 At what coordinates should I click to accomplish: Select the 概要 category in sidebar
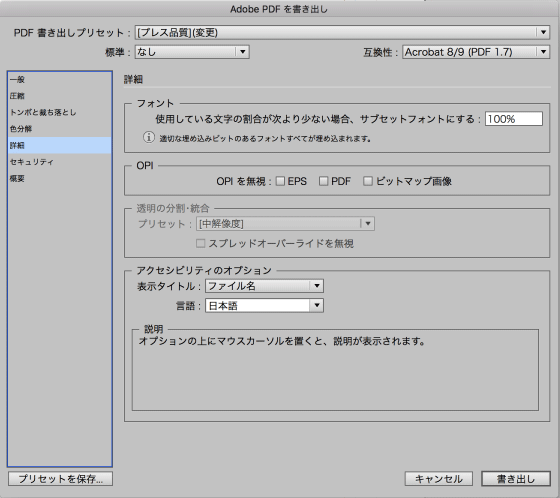[60, 179]
